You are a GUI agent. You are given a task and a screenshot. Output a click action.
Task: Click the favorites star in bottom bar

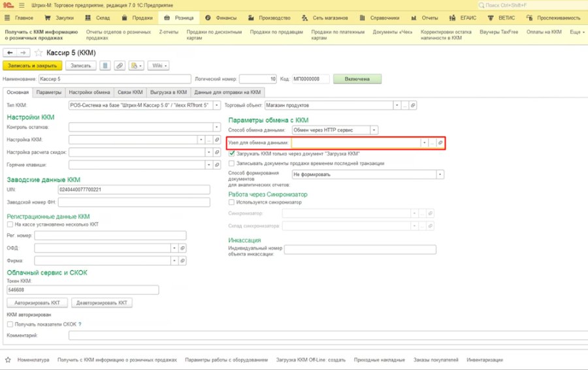(x=8, y=360)
